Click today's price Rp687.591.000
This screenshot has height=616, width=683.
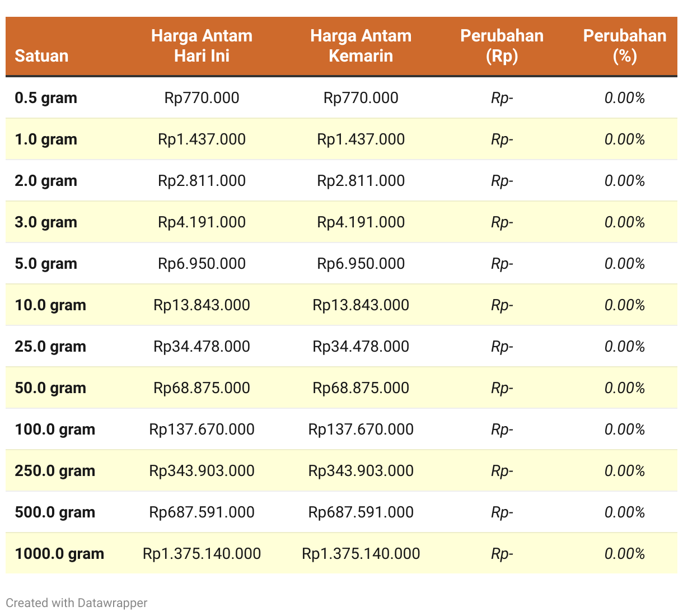point(202,512)
